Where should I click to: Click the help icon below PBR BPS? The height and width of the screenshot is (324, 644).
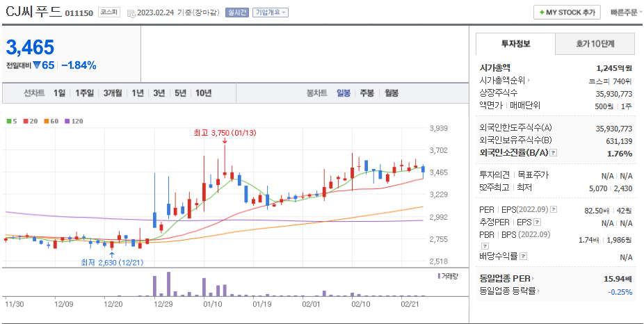[485, 246]
